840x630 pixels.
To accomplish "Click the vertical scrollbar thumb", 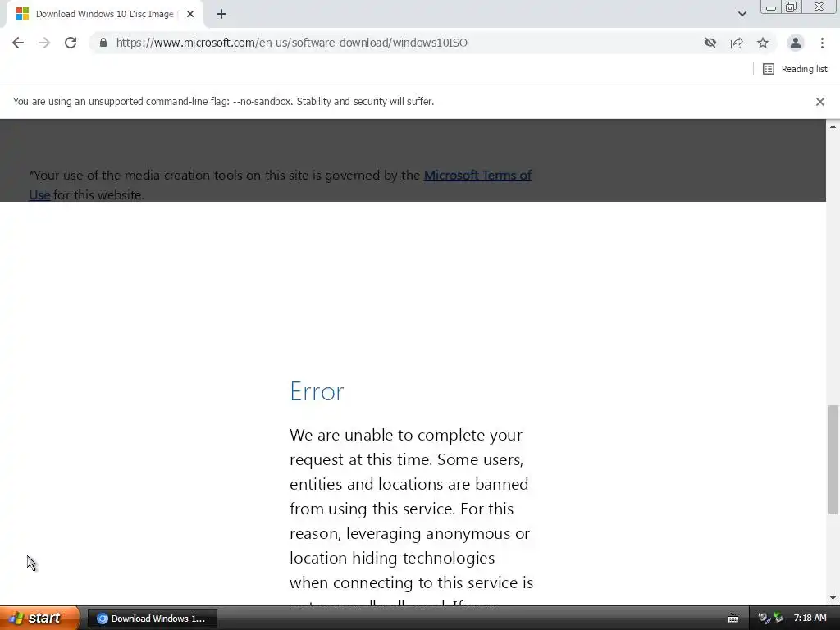I will point(833,459).
